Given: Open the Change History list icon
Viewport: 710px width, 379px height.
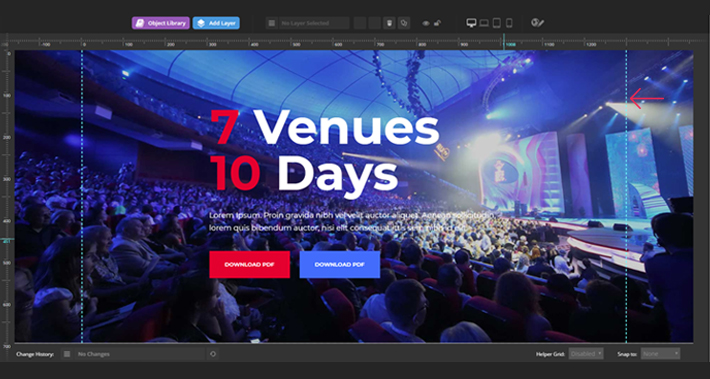Looking at the screenshot, I should coord(67,354).
